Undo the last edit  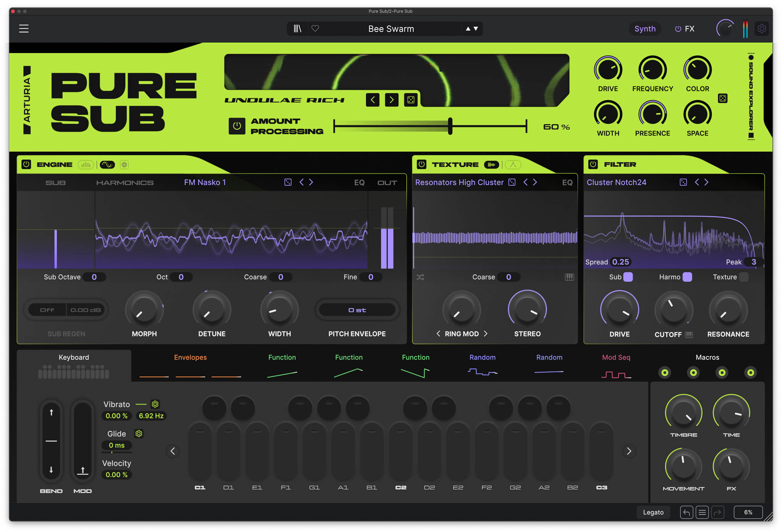[x=686, y=513]
